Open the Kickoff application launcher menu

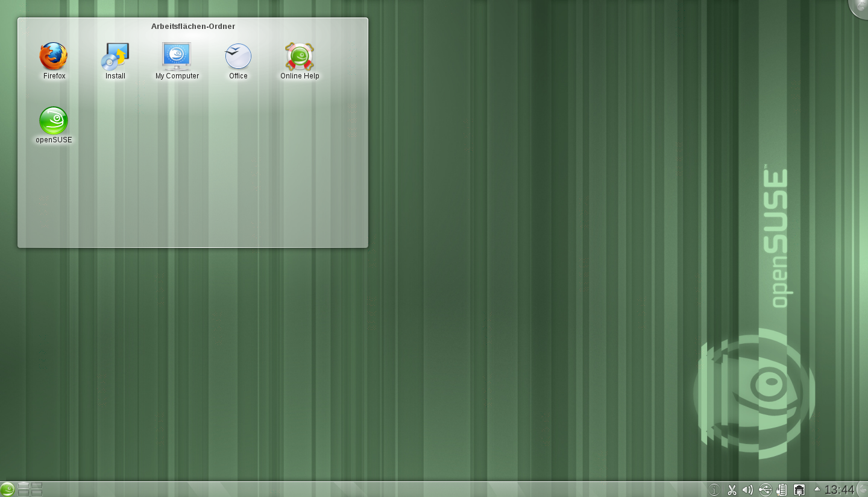point(7,489)
